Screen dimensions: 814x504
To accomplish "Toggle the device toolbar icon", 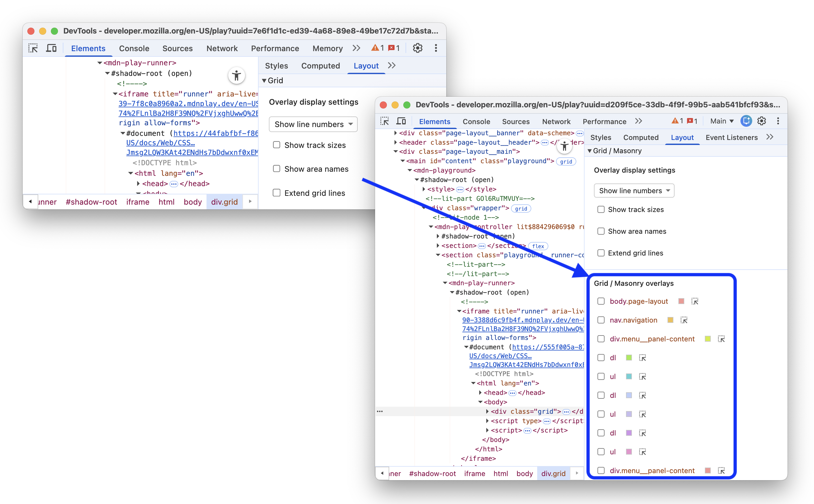I will pyautogui.click(x=402, y=121).
